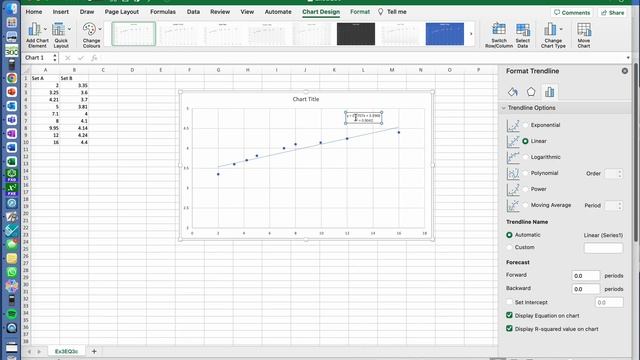
Task: Open Effects pentagon tab in Format Trendline
Action: pos(531,92)
